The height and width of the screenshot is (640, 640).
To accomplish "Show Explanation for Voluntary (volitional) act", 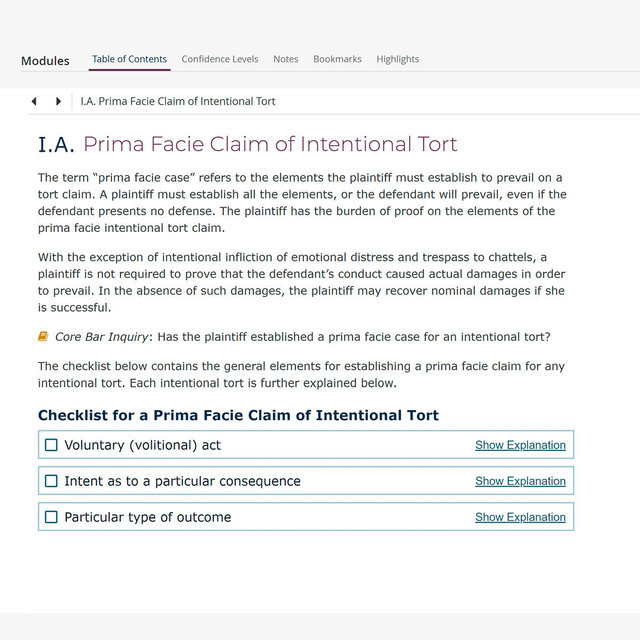I will click(x=520, y=445).
